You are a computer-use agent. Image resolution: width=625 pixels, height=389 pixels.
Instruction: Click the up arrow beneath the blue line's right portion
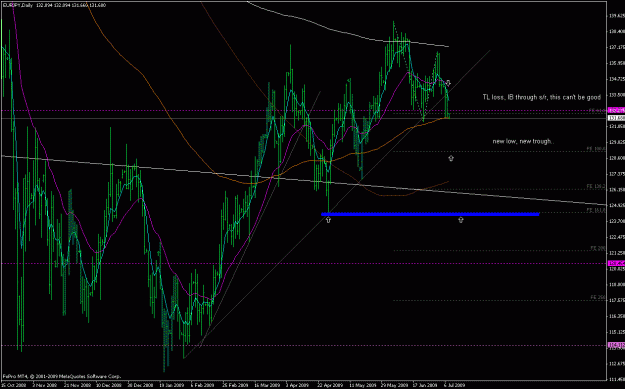(x=461, y=220)
